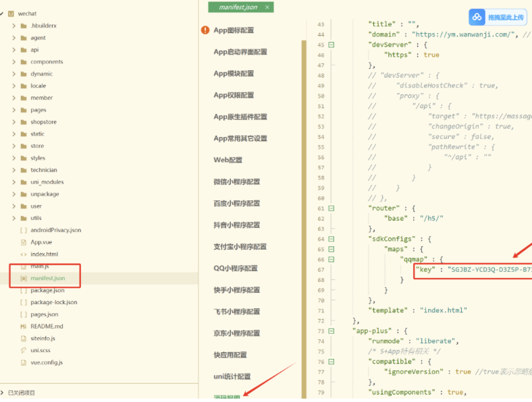Expand the pages folder in tree
The height and width of the screenshot is (402, 532).
pos(14,110)
